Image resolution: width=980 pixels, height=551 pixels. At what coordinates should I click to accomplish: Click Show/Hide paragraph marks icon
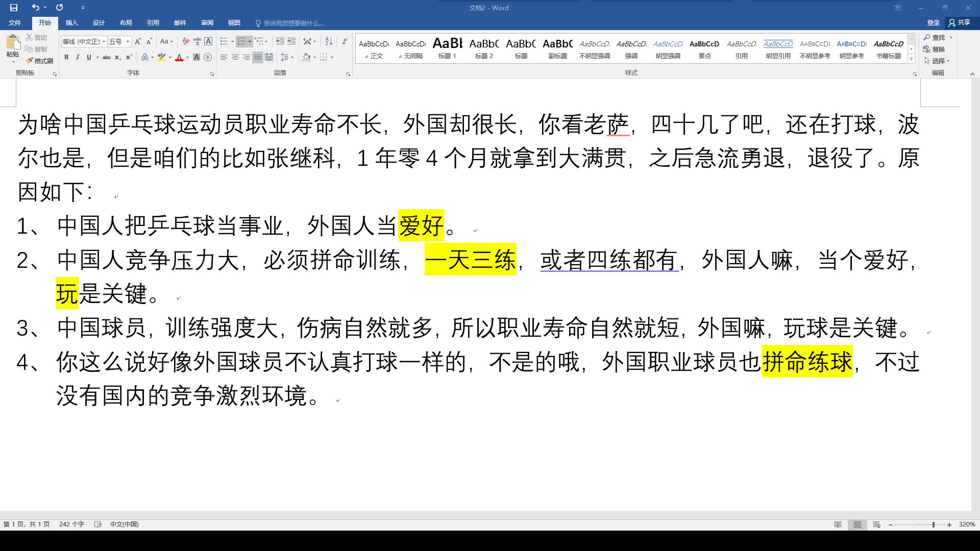pos(345,41)
